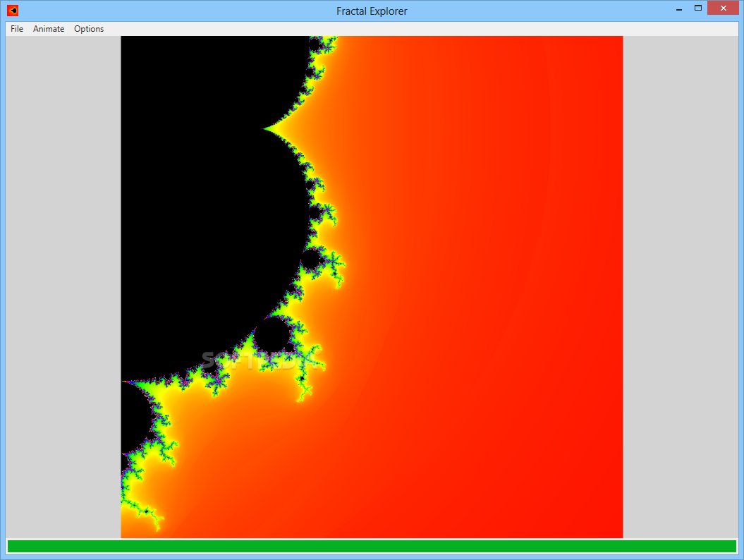This screenshot has height=560, width=744.
Task: Open the File menu
Action: point(17,29)
